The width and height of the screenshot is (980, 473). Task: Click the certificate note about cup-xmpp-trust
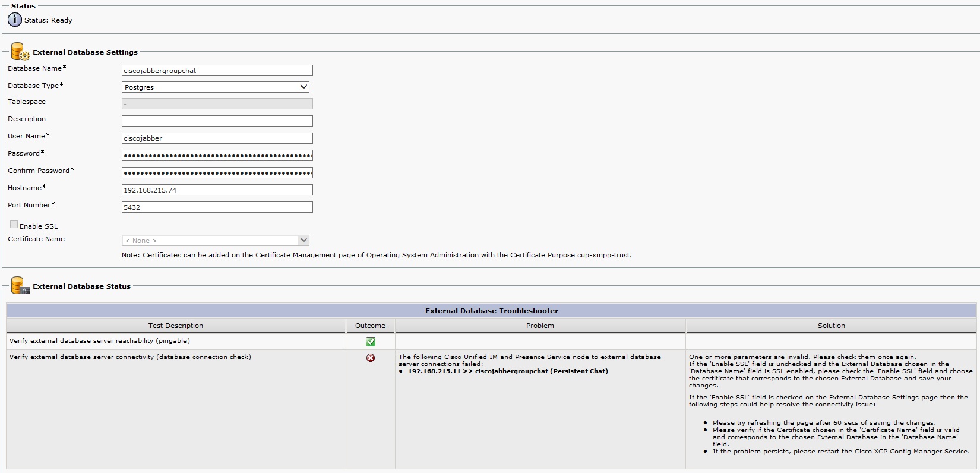pos(377,255)
